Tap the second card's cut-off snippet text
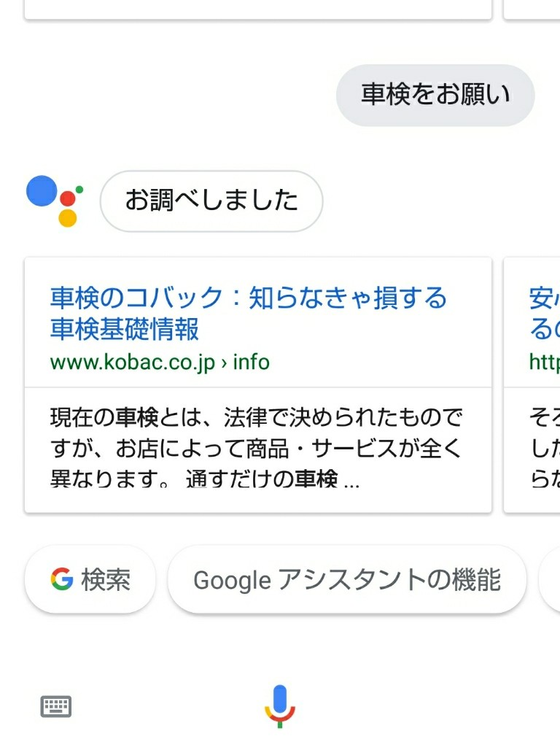This screenshot has width=560, height=747. (x=544, y=448)
